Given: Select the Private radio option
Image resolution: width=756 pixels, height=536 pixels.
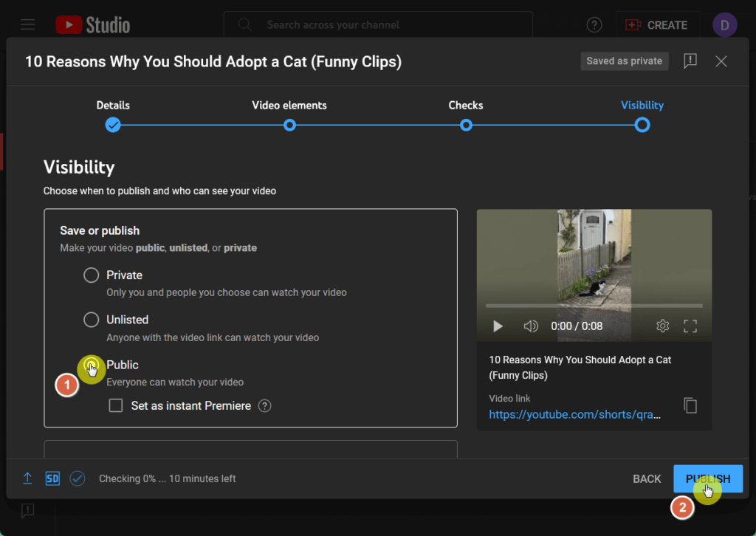Looking at the screenshot, I should pos(91,275).
